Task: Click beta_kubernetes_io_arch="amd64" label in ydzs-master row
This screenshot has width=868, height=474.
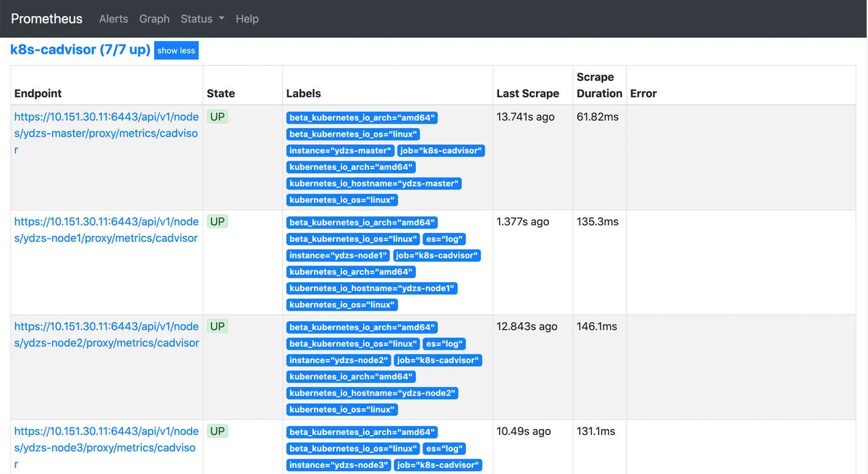Action: tap(363, 118)
